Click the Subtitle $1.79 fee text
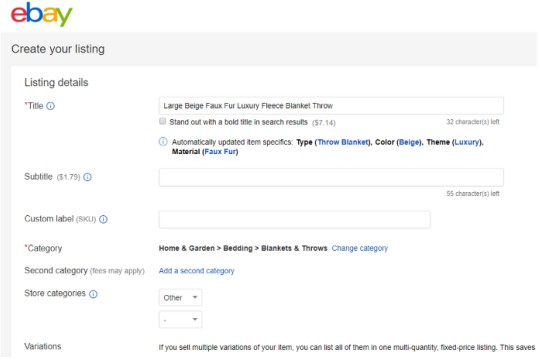The width and height of the screenshot is (540, 363). pos(68,177)
